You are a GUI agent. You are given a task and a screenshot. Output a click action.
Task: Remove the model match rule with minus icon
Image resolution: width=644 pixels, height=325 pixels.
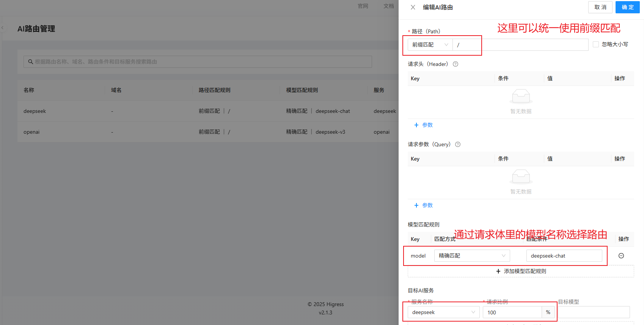point(621,256)
